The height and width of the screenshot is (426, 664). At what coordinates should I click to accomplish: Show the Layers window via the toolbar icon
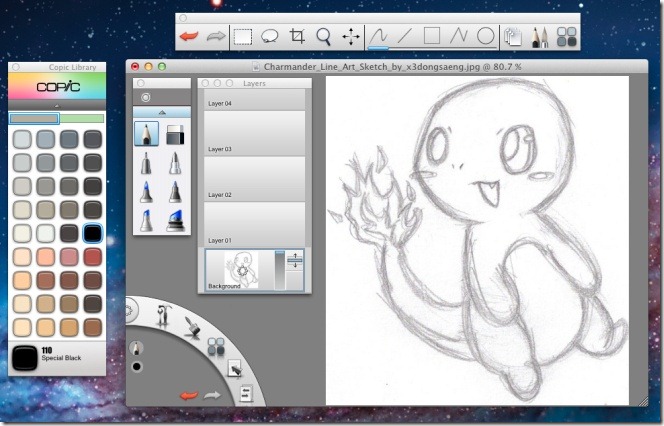click(x=513, y=37)
